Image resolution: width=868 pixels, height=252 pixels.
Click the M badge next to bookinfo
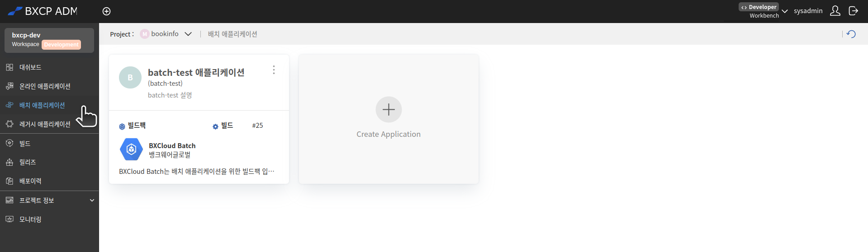pos(144,34)
